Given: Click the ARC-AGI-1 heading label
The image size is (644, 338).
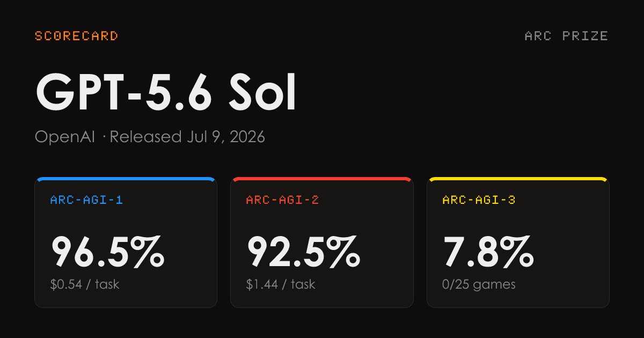Looking at the screenshot, I should coord(86,200).
